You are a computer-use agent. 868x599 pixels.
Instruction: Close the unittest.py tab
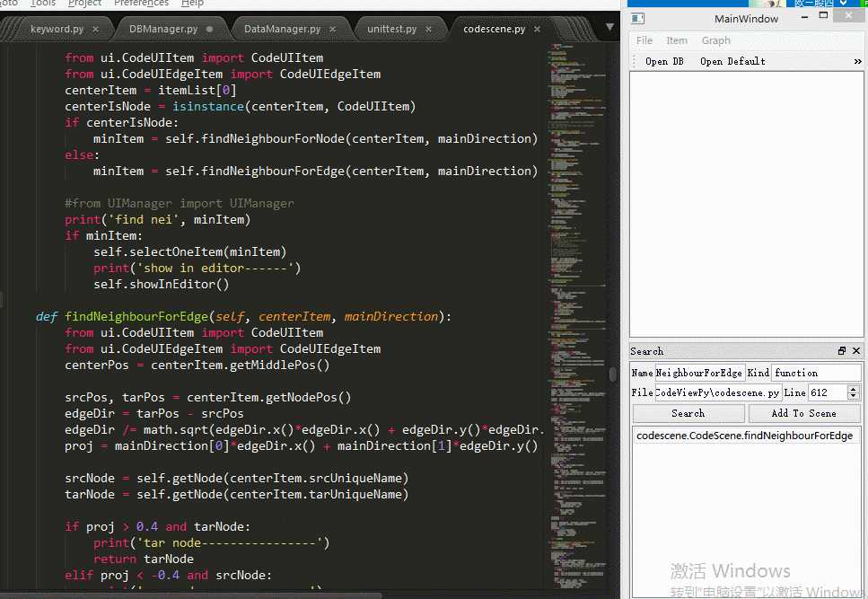pyautogui.click(x=428, y=30)
